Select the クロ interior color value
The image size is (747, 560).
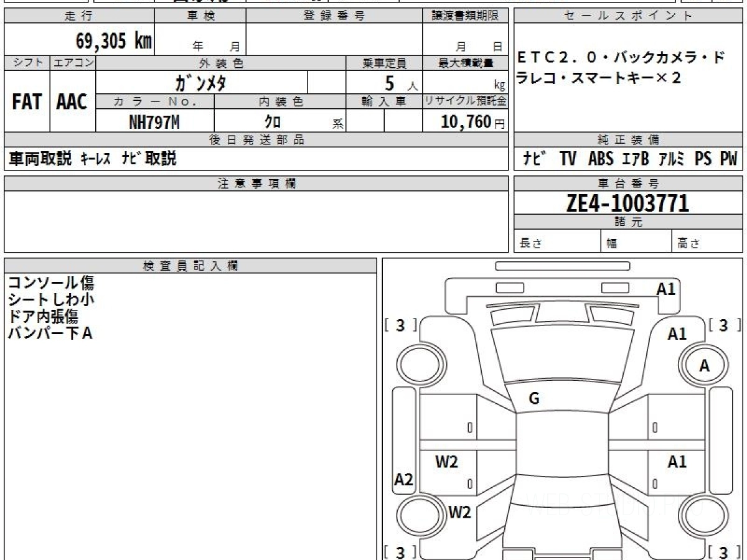tap(273, 122)
